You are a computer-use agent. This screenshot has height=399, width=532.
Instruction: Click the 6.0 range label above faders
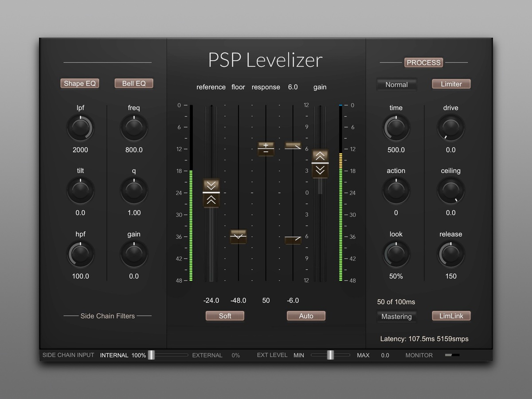tap(293, 87)
